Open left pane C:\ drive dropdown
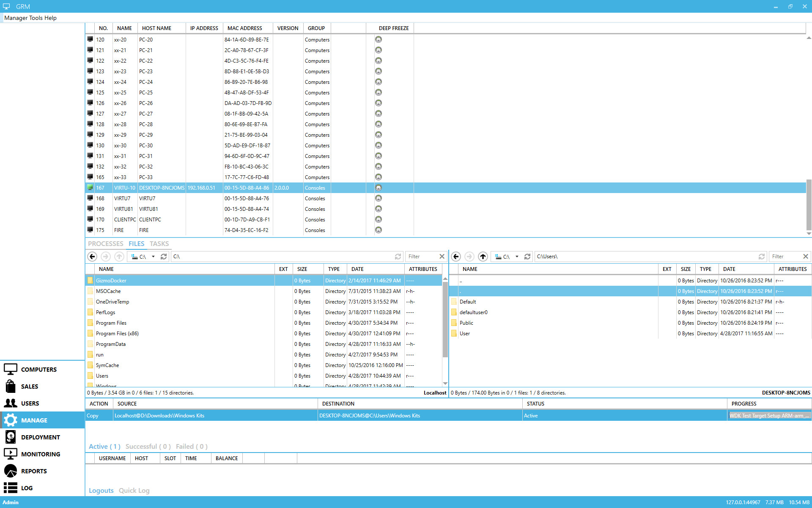 coord(153,257)
